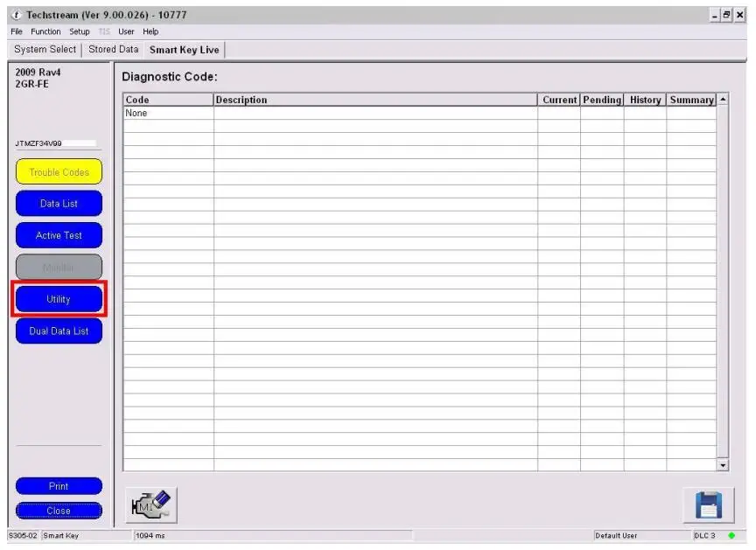Open the File menu
The width and height of the screenshot is (756, 550).
[17, 31]
